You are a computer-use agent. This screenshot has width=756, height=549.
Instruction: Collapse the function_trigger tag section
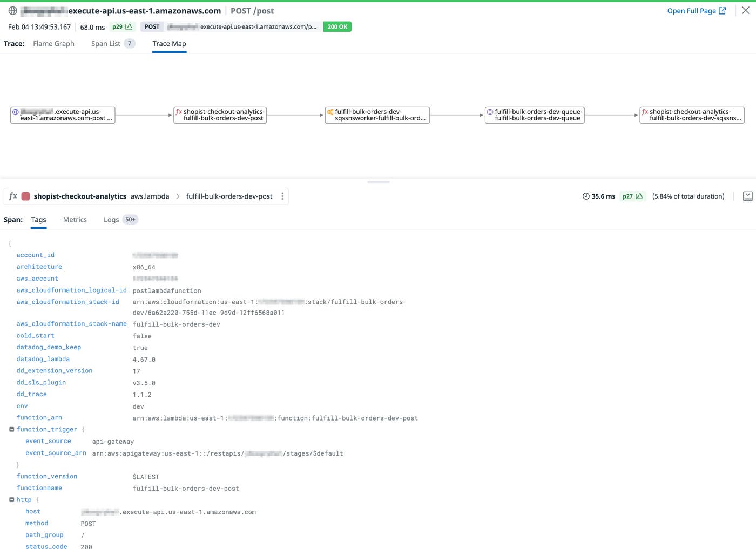click(x=11, y=429)
